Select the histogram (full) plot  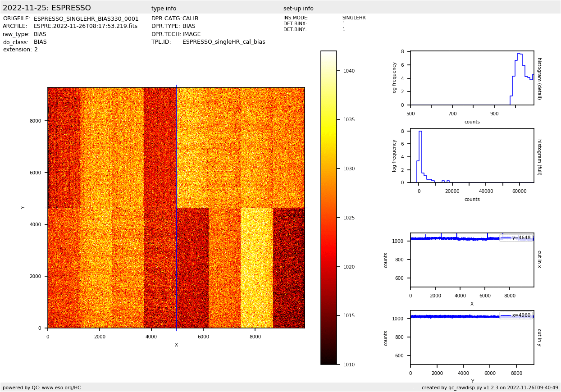coord(472,155)
